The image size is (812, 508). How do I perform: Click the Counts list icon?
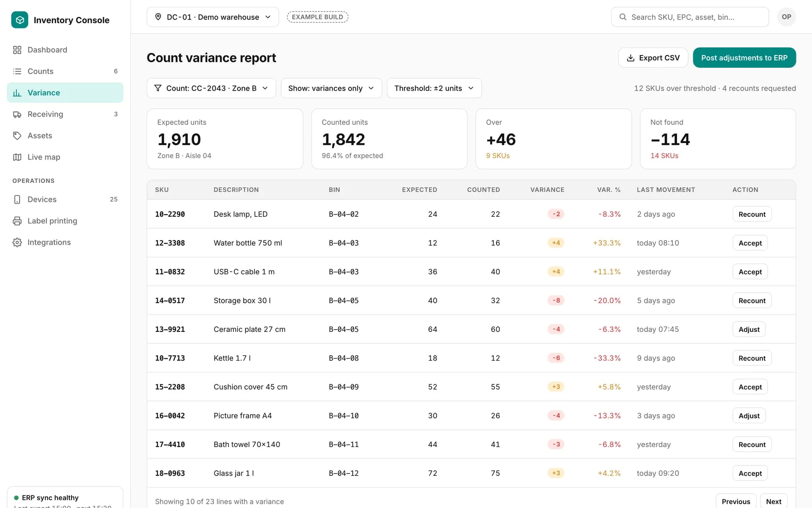click(17, 72)
